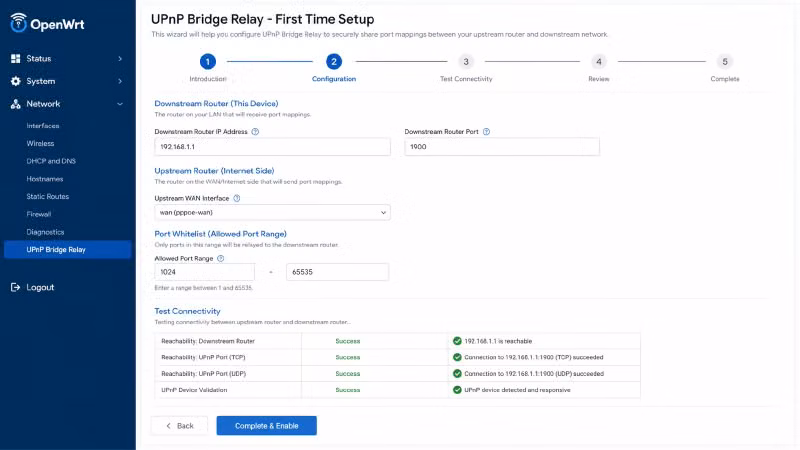Click the Logout arrow icon

click(15, 287)
